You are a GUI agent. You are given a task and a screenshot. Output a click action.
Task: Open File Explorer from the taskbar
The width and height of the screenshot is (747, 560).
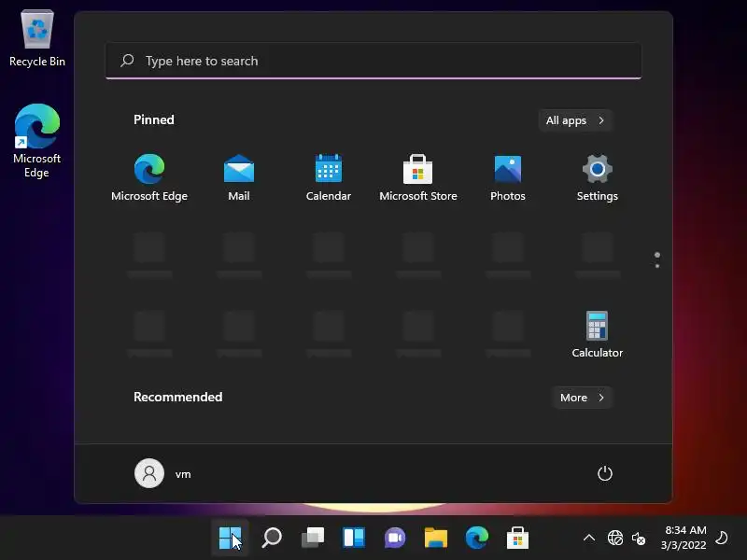pos(435,539)
